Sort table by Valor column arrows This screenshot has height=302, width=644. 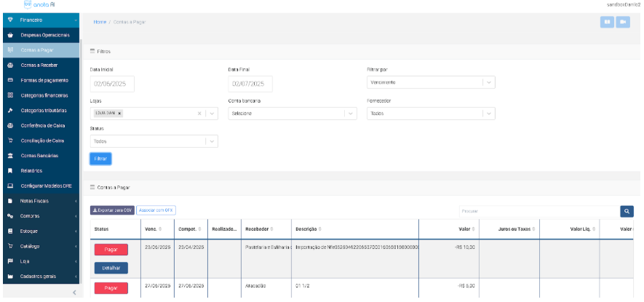click(473, 229)
